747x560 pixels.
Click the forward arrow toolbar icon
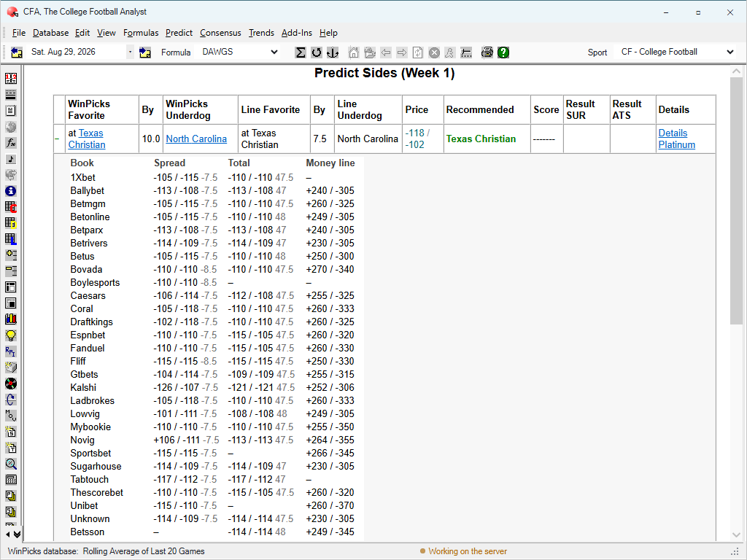[402, 52]
